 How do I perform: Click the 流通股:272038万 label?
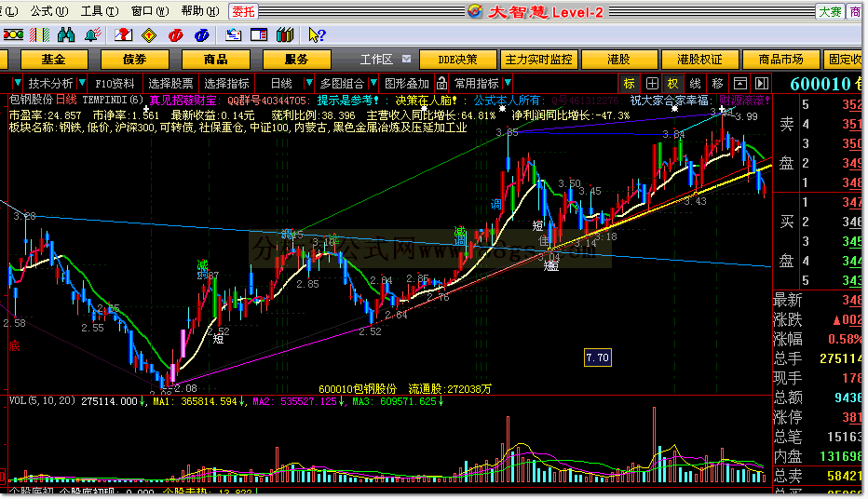pyautogui.click(x=450, y=389)
